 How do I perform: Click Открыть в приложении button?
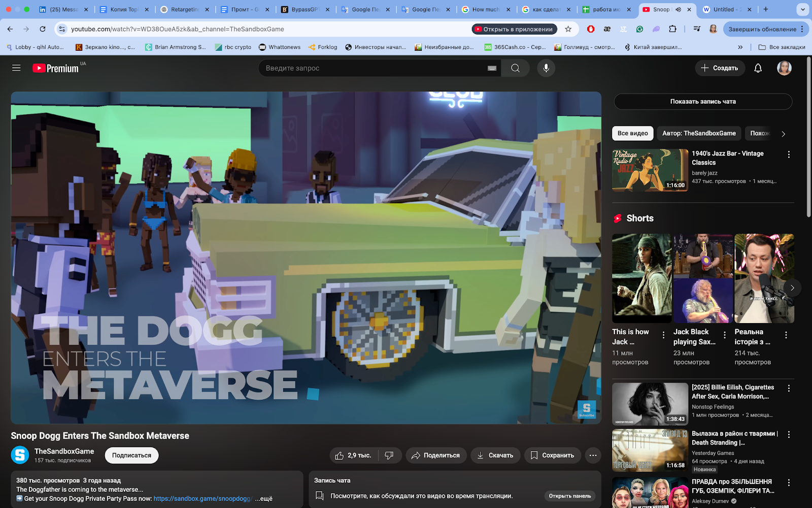(514, 29)
